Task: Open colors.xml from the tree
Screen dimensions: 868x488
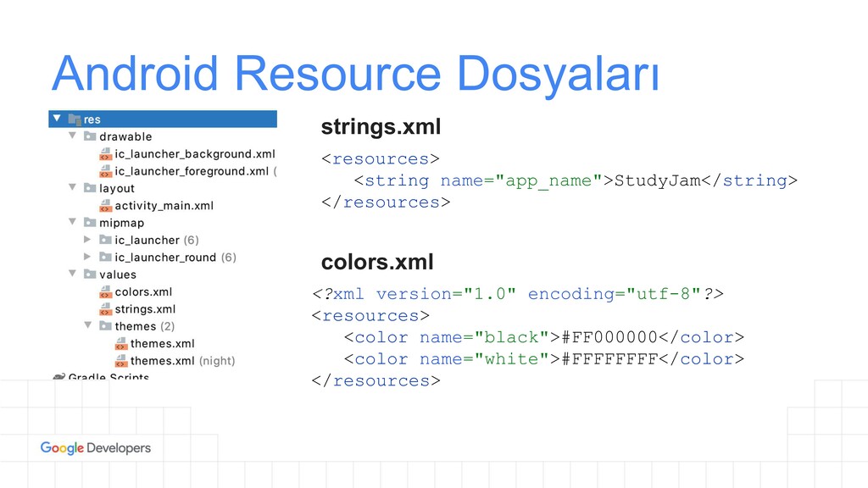Action: tap(143, 291)
